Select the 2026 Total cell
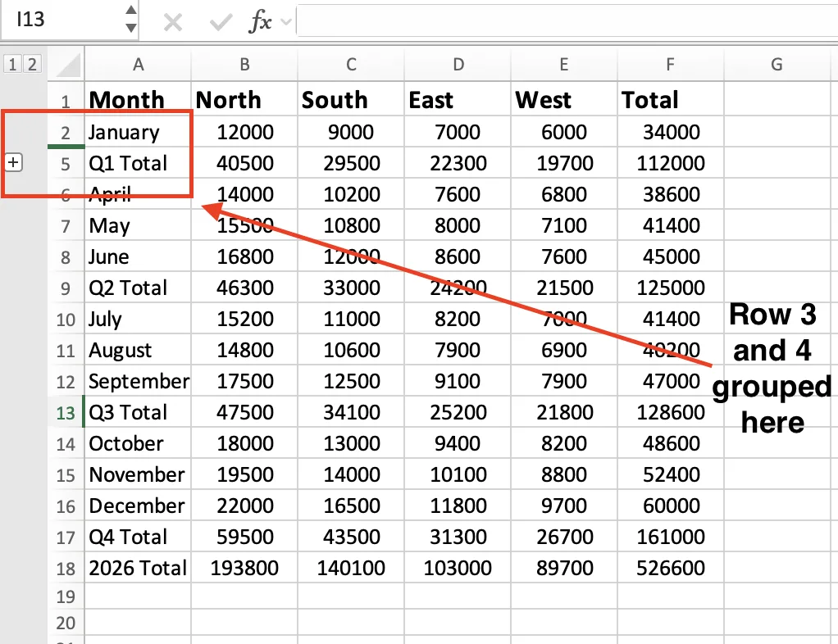 click(138, 568)
